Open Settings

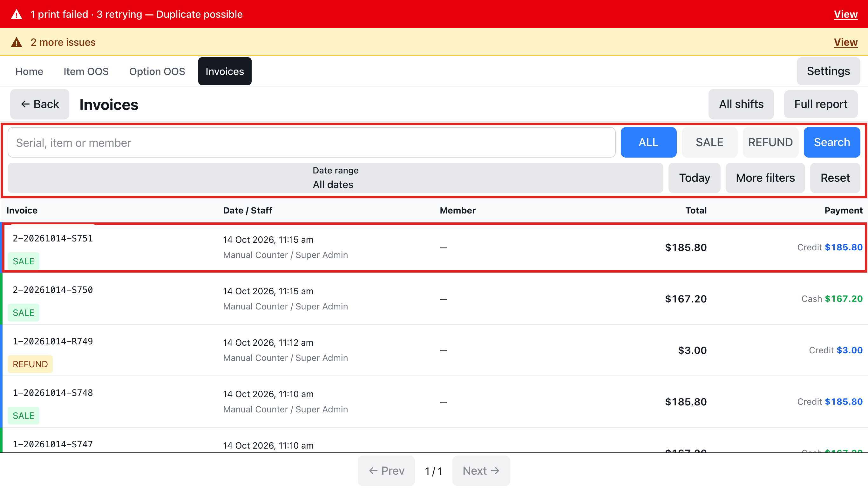point(828,71)
